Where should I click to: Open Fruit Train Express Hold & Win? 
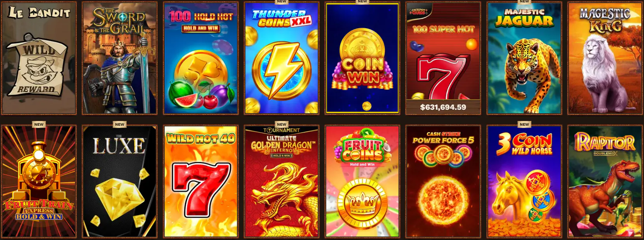[39, 181]
